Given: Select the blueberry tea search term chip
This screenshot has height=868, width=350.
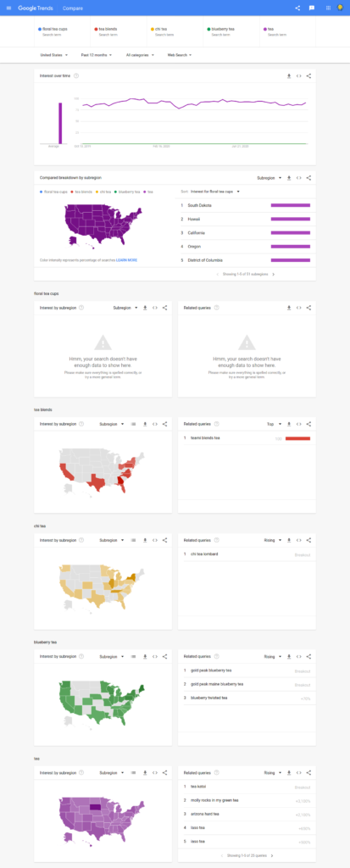Looking at the screenshot, I should pos(220,31).
